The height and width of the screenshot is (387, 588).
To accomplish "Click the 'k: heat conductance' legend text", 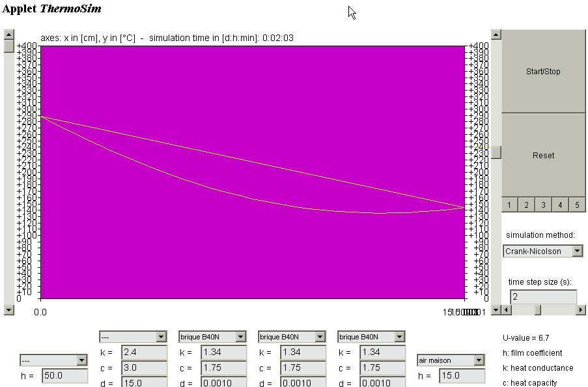I will pos(538,368).
